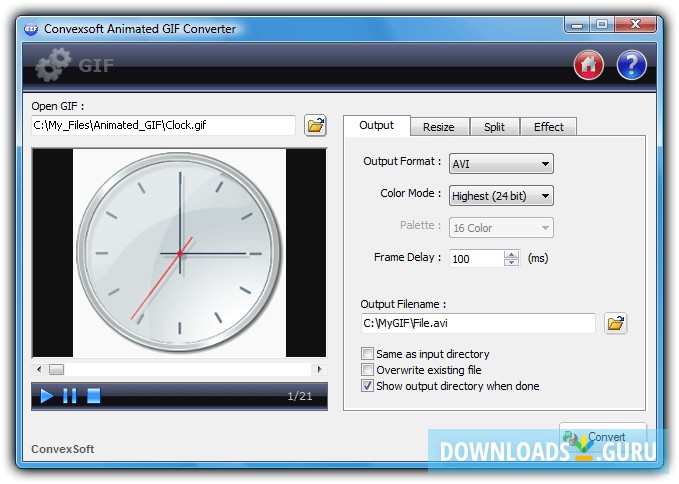679x484 pixels.
Task: Switch to the Effect tab
Action: click(549, 127)
